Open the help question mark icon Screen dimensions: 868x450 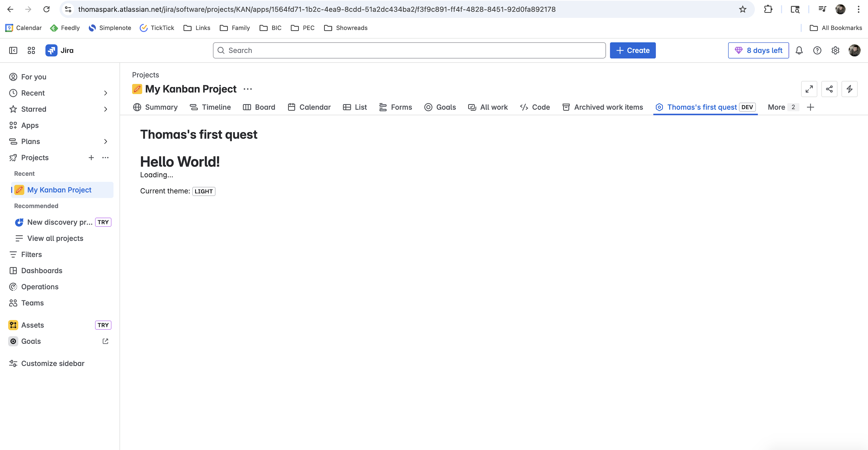pos(817,50)
